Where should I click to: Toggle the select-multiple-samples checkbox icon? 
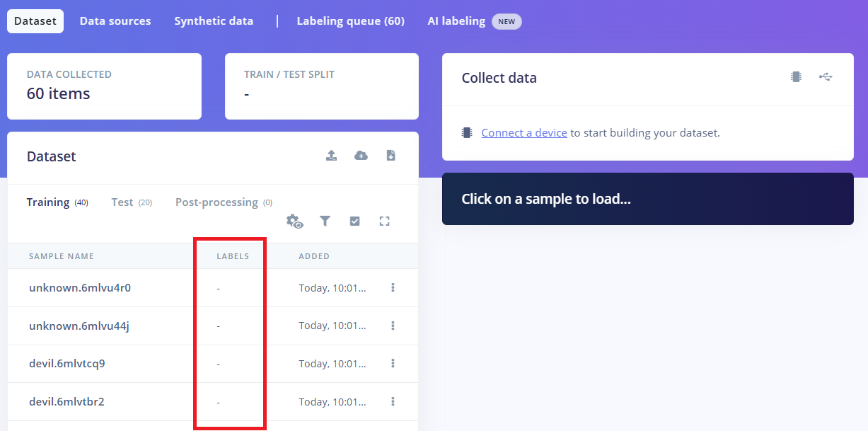[x=355, y=222]
